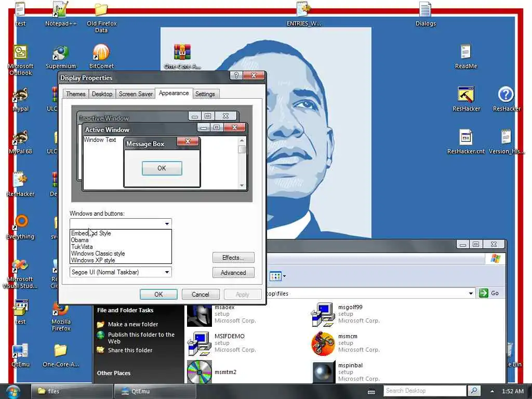Screen dimensions: 532x399
Task: Click the preview window scrollbar up arrow
Action: pos(242,140)
